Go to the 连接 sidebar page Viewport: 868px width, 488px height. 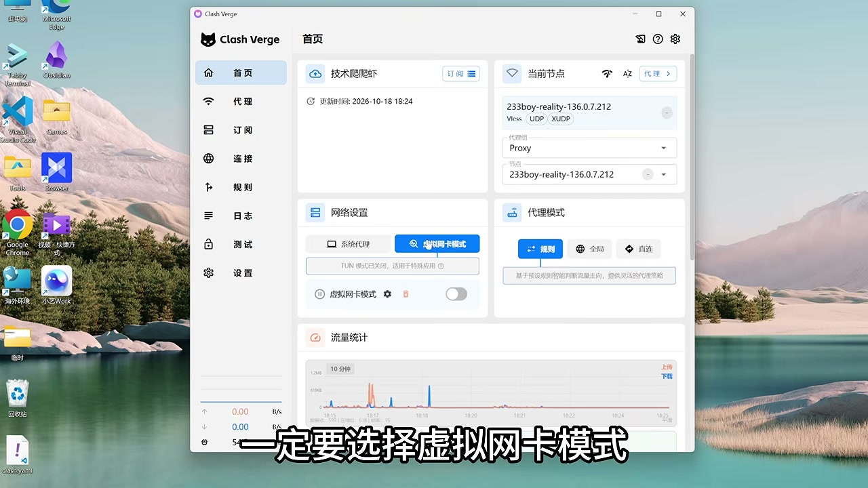[x=241, y=158]
